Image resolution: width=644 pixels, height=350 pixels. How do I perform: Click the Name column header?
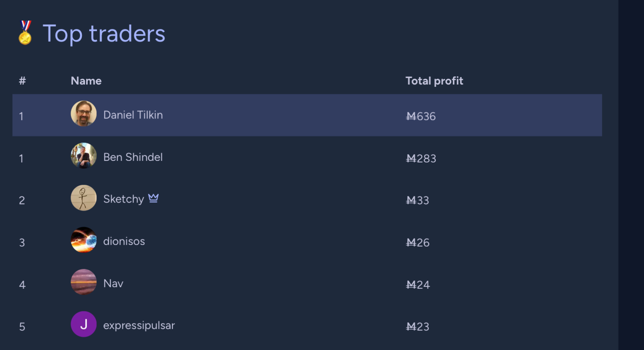point(86,81)
